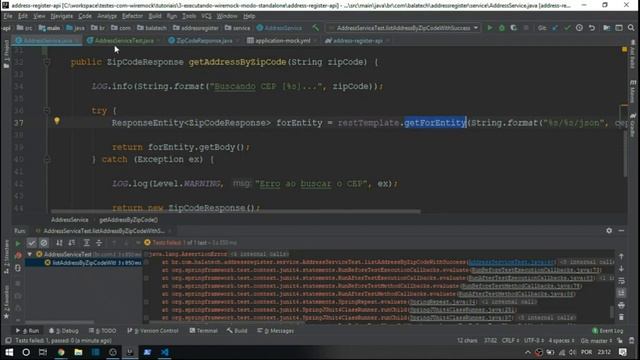The image size is (640, 360).
Task: Open the Debug tool window tab
Action: (x=64, y=331)
